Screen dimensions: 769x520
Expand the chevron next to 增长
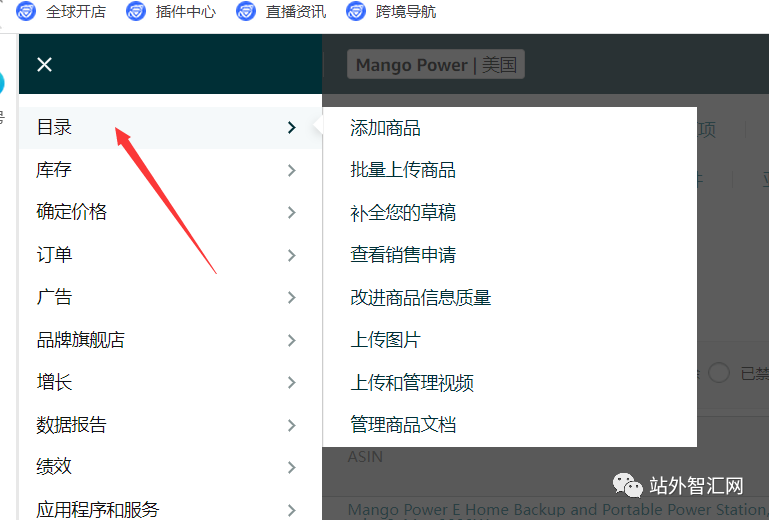(292, 382)
